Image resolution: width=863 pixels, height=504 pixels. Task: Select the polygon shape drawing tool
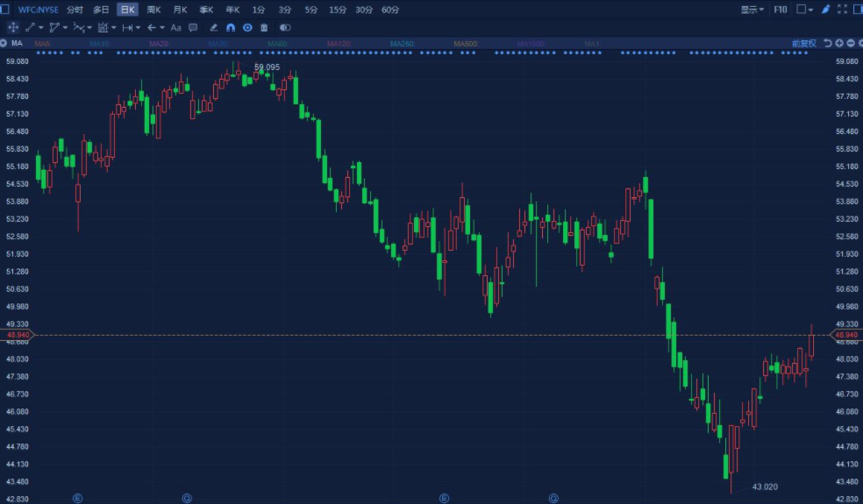point(54,27)
